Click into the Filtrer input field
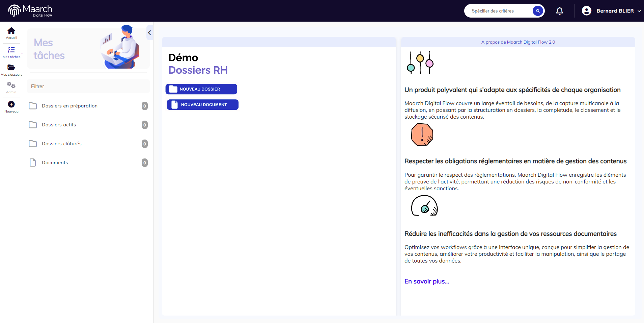644x323 pixels. point(88,86)
